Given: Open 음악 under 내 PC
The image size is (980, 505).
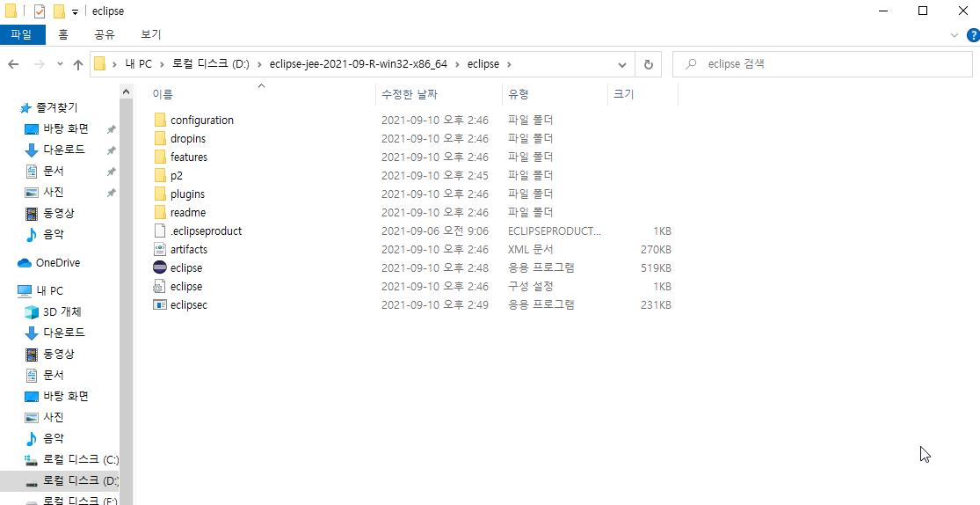Looking at the screenshot, I should click(x=44, y=438).
